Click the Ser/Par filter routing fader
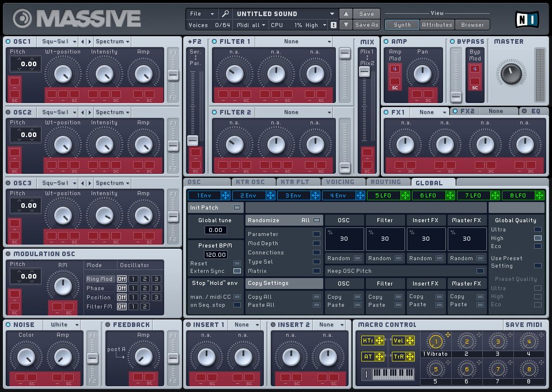Image resolution: width=552 pixels, height=392 pixels. tap(192, 140)
